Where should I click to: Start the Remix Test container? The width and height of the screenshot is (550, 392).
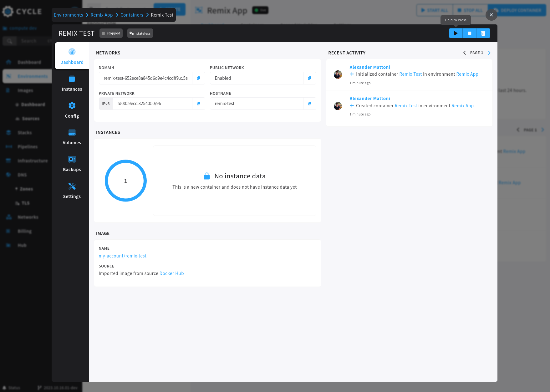click(x=456, y=33)
